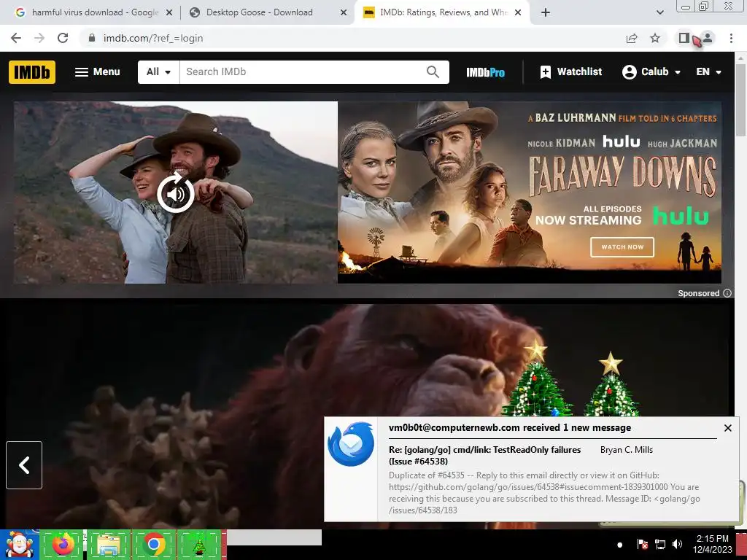Replay trailer with sound icon
The height and width of the screenshot is (560, 747).
[176, 193]
